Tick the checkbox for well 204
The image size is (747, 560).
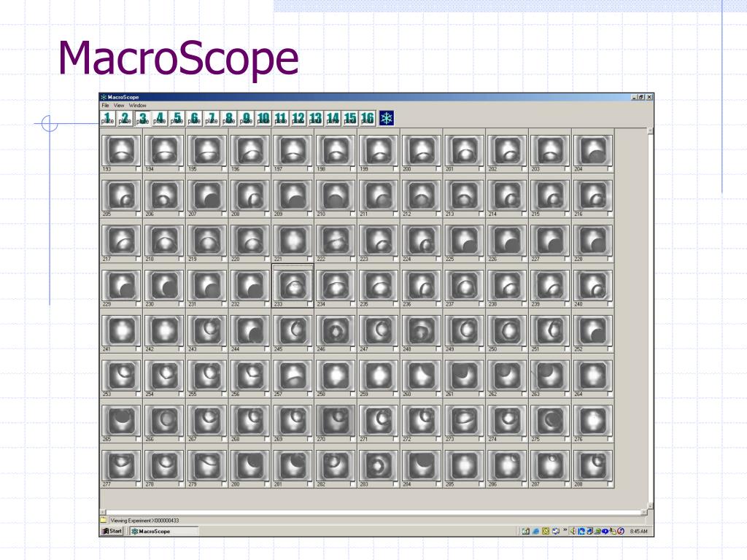pos(609,169)
